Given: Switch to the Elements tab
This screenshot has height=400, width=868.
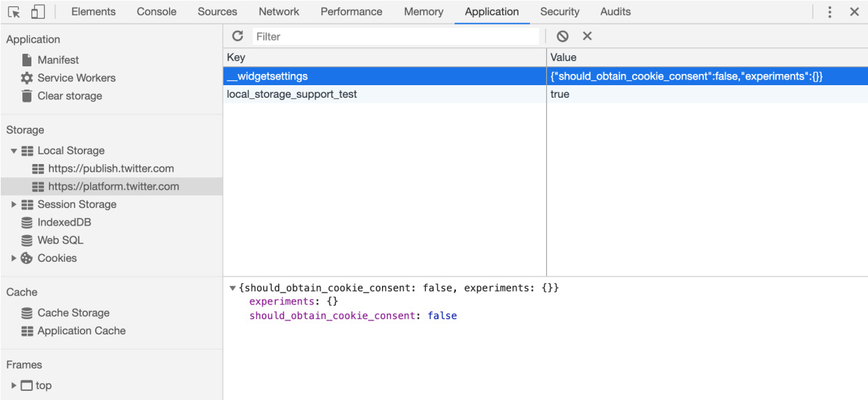Looking at the screenshot, I should coord(94,12).
